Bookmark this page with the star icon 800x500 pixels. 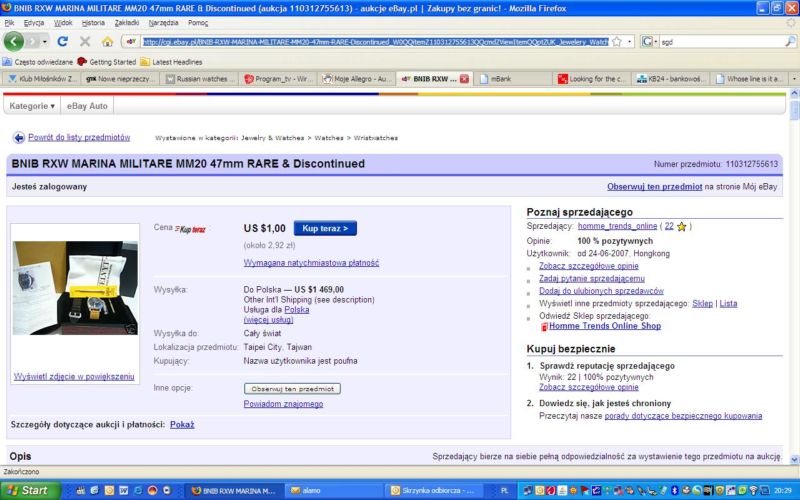coord(617,41)
